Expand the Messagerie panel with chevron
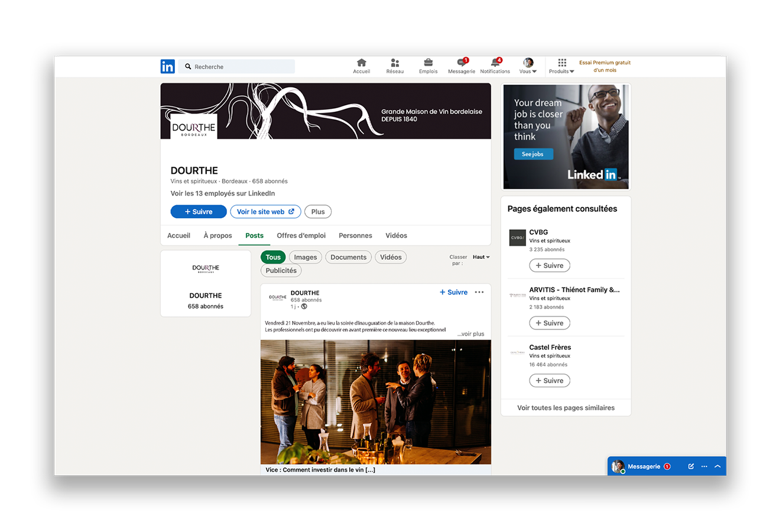Image resolution: width=779 pixels, height=532 pixels. (x=718, y=466)
